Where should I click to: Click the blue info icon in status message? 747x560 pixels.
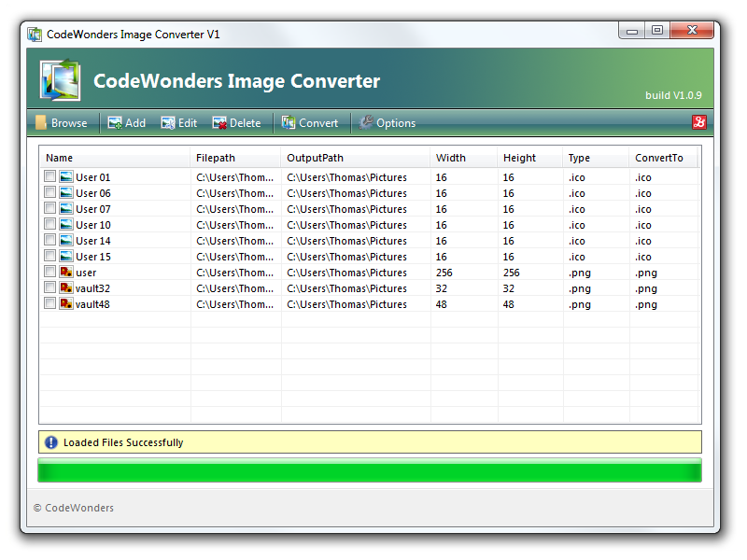[51, 442]
